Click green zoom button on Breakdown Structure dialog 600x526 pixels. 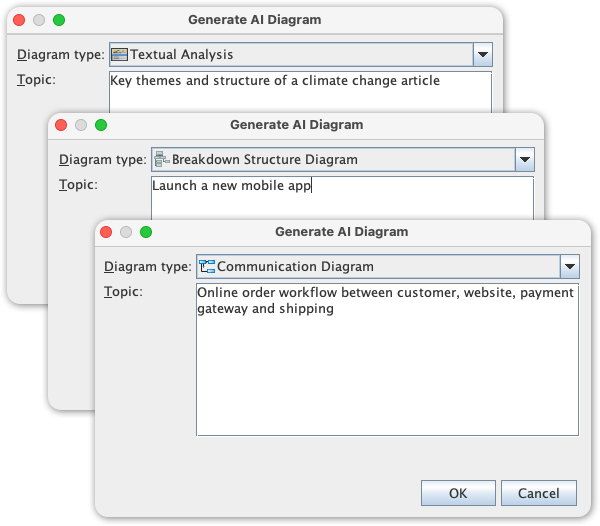(x=100, y=125)
